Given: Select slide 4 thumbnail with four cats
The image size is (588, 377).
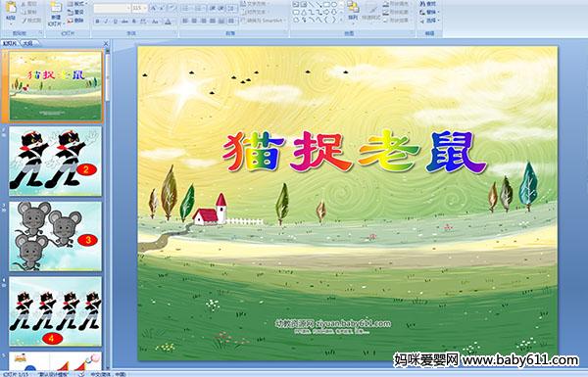Looking at the screenshot, I should (x=56, y=311).
